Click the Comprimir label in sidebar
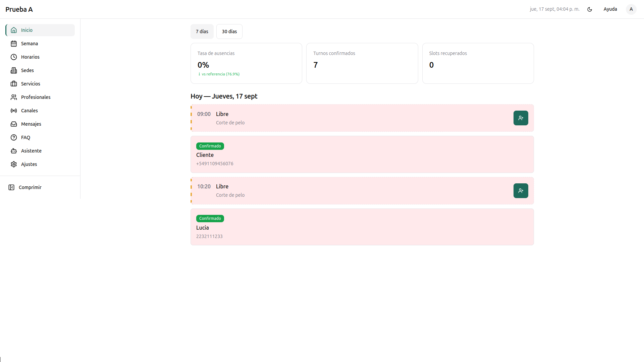Screen dimensions: 644x362 click(x=30, y=187)
